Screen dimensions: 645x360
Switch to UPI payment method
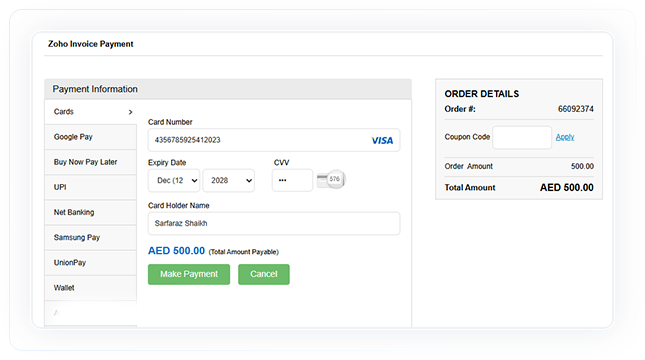click(x=90, y=187)
